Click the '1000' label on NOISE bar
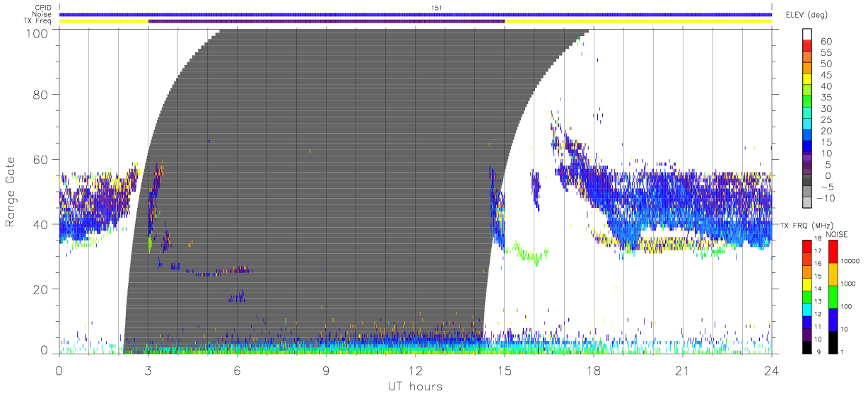This screenshot has height=401, width=868. click(x=848, y=283)
